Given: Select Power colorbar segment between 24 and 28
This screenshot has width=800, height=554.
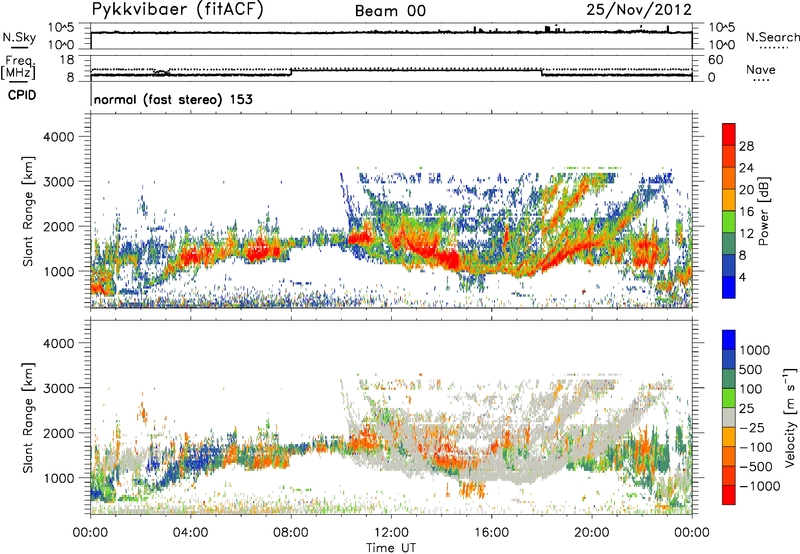Looking at the screenshot, I should [x=729, y=156].
